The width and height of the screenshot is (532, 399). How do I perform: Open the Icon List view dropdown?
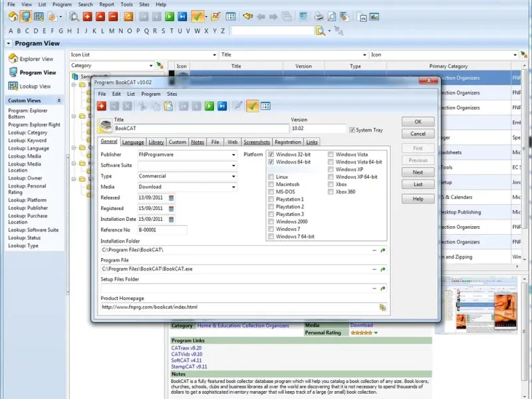(214, 55)
